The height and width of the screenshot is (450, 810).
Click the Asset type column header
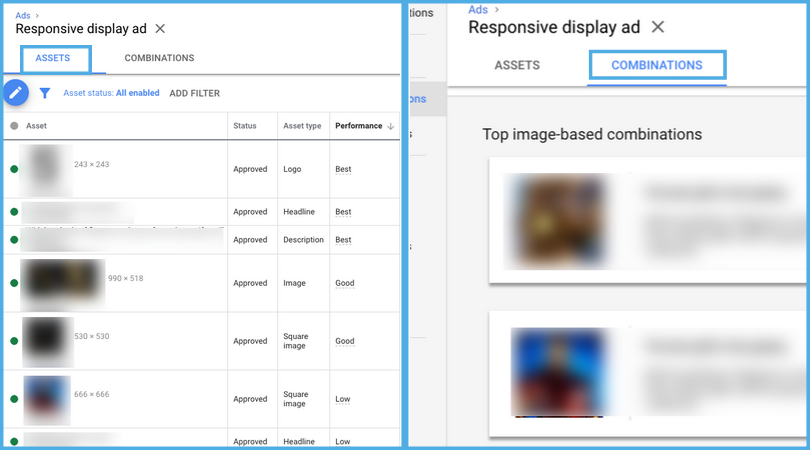tap(302, 126)
